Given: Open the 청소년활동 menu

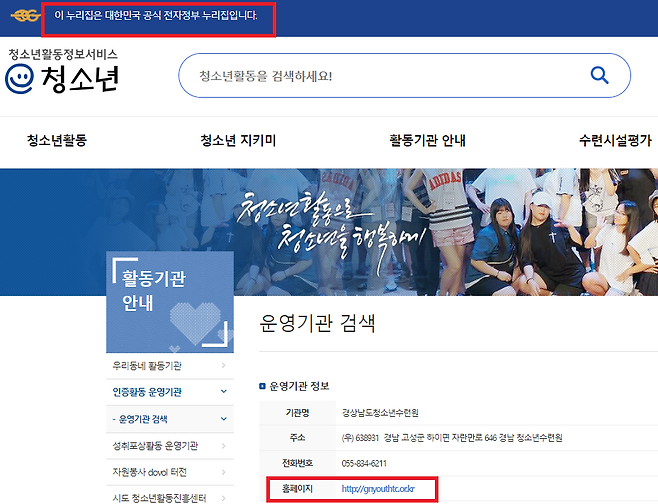Looking at the screenshot, I should [57, 140].
